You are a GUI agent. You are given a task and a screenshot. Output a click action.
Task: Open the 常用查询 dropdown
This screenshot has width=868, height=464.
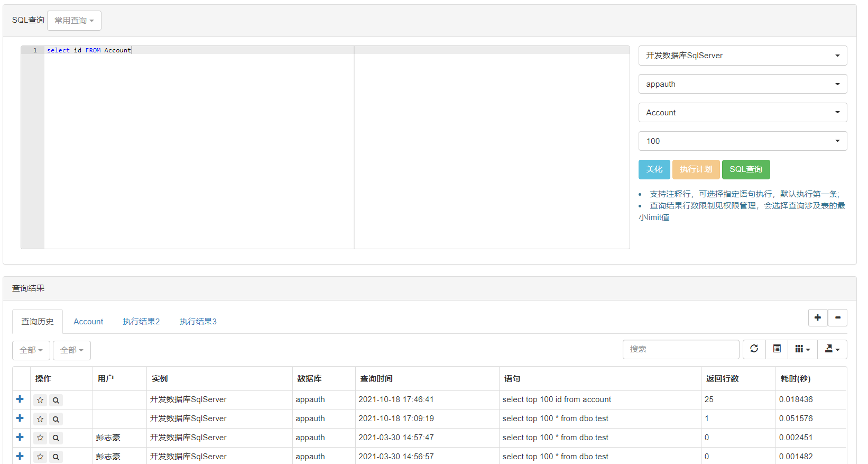pos(74,21)
